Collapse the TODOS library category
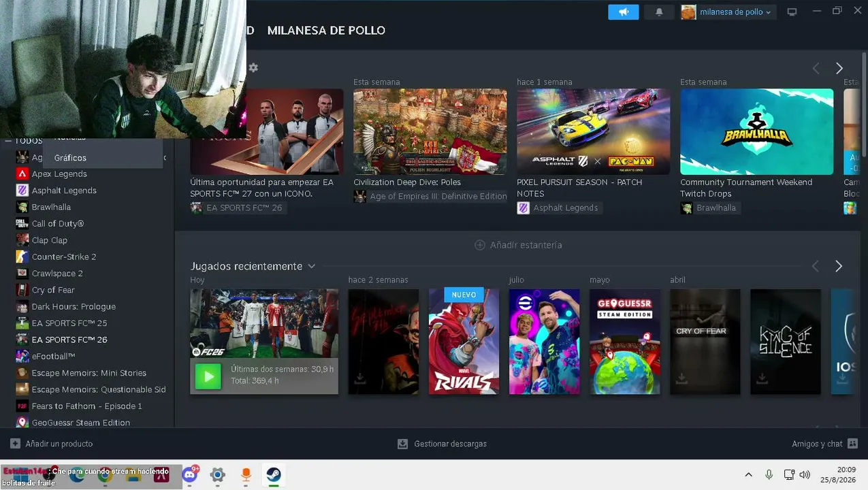The height and width of the screenshot is (490, 868). click(x=8, y=141)
